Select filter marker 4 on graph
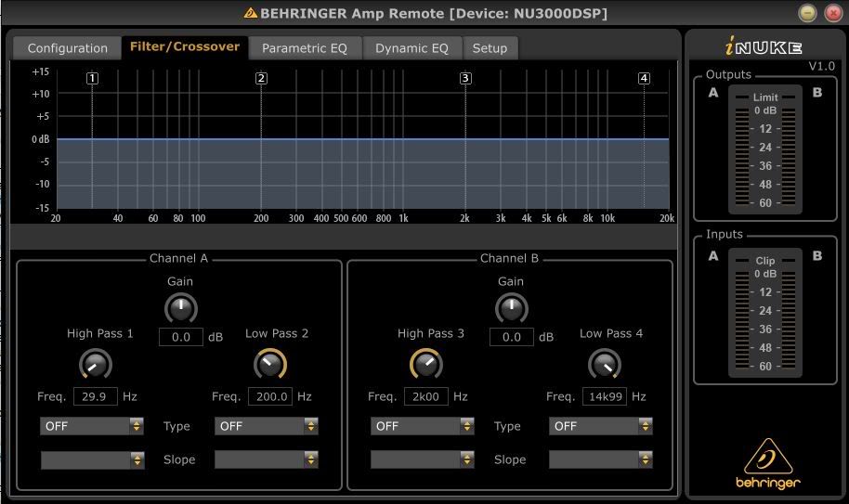The width and height of the screenshot is (849, 504). pos(644,78)
